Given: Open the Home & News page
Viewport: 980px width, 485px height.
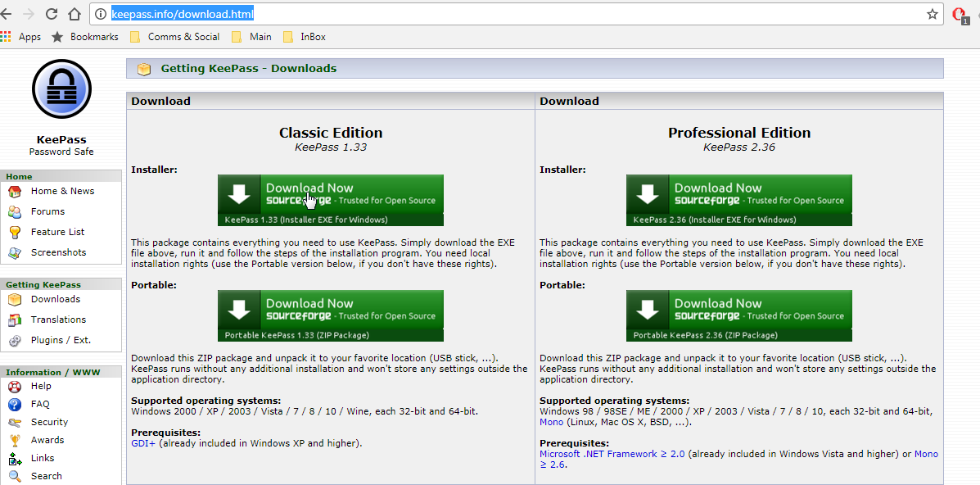Looking at the screenshot, I should tap(62, 191).
